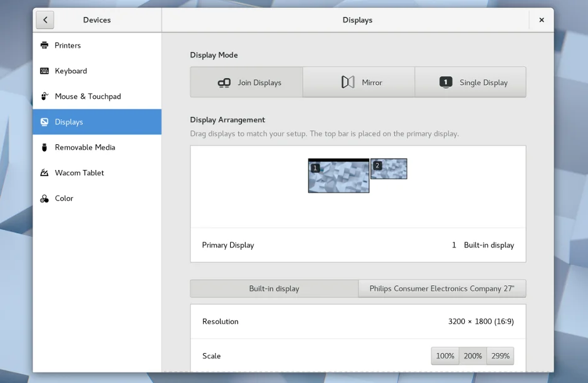Click the Wacom Tablet icon
This screenshot has width=588, height=383.
coord(44,173)
